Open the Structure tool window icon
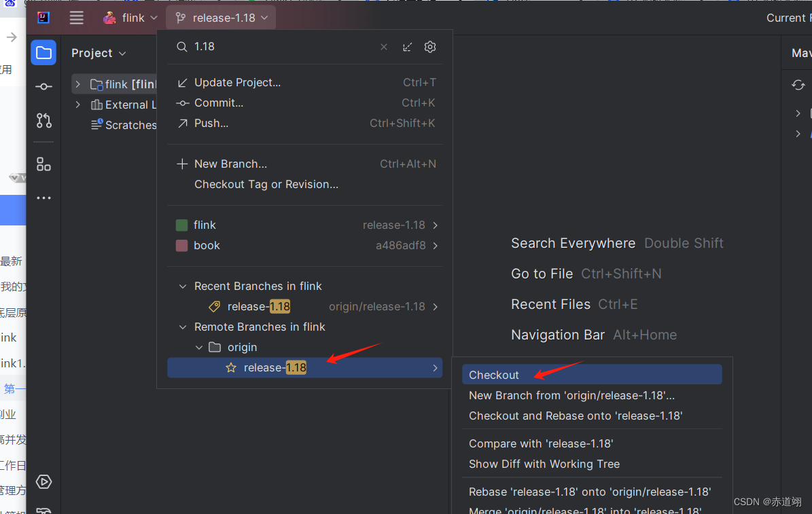The image size is (812, 514). tap(43, 164)
